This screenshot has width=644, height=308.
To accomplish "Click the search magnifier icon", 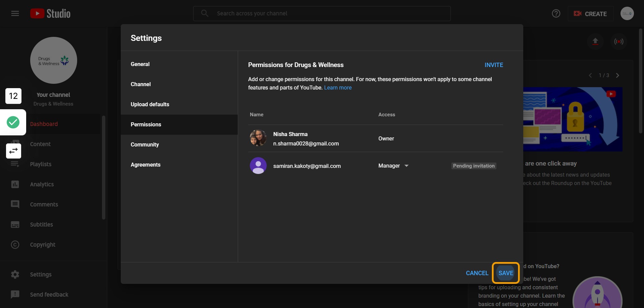I will pyautogui.click(x=205, y=13).
